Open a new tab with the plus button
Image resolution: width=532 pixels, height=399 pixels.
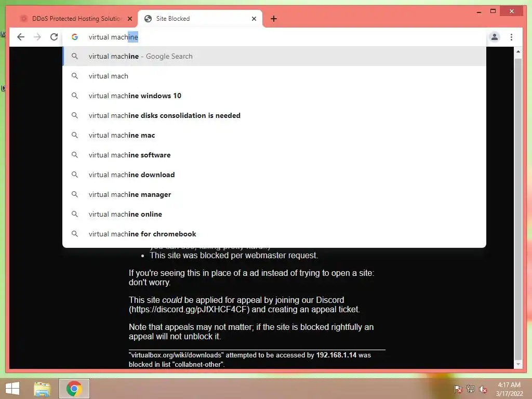click(x=274, y=19)
